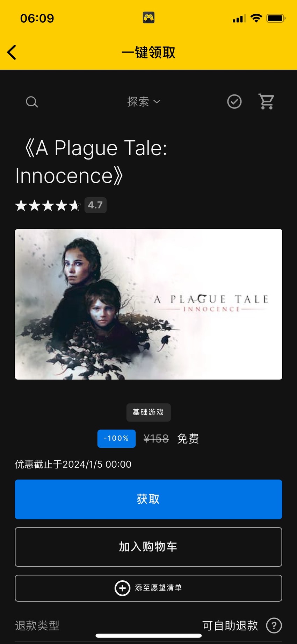The height and width of the screenshot is (644, 297).
Task: Tap the Wi-Fi status icon
Action: pyautogui.click(x=256, y=18)
